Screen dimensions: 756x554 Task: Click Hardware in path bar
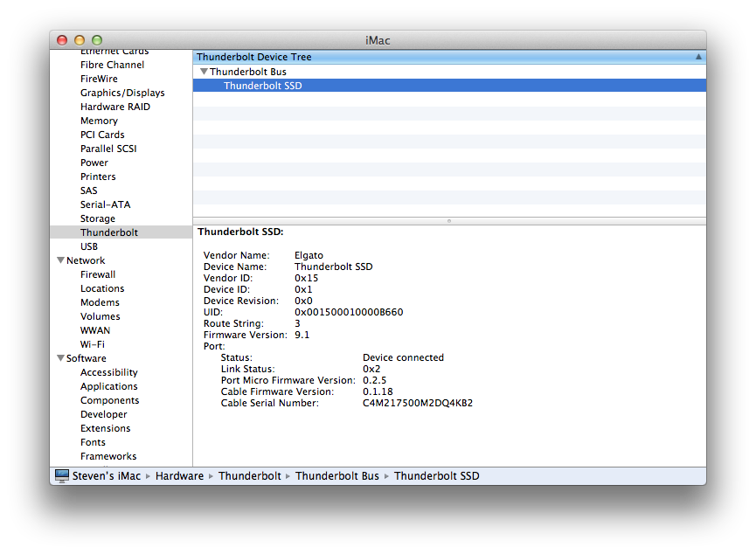pos(179,476)
